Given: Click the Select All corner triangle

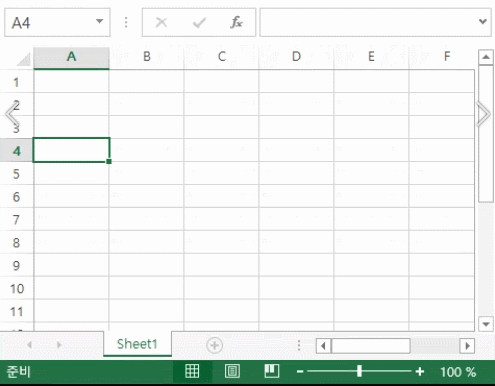Looking at the screenshot, I should pos(23,59).
